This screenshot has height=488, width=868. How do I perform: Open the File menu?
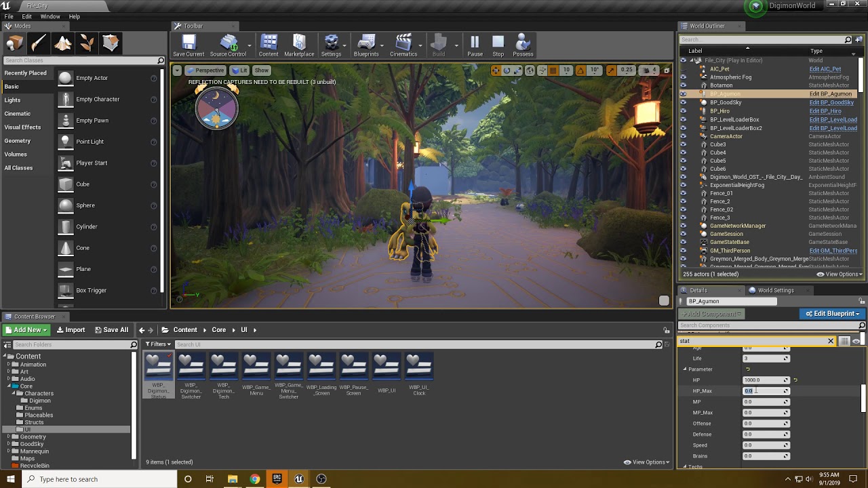(9, 16)
